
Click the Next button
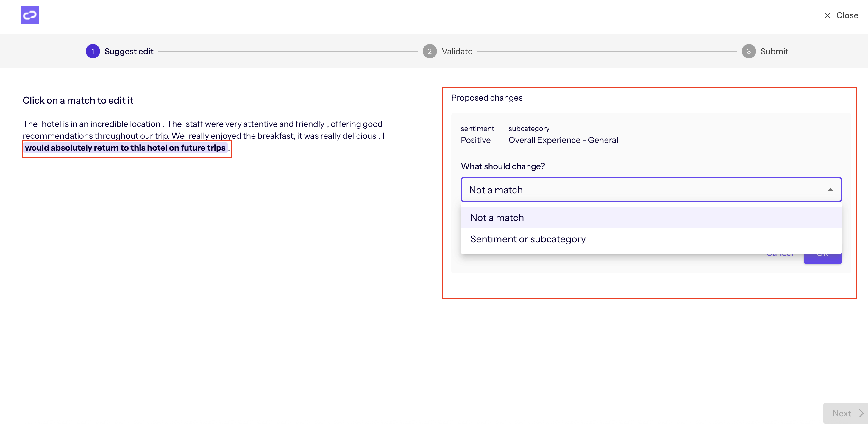pos(845,413)
